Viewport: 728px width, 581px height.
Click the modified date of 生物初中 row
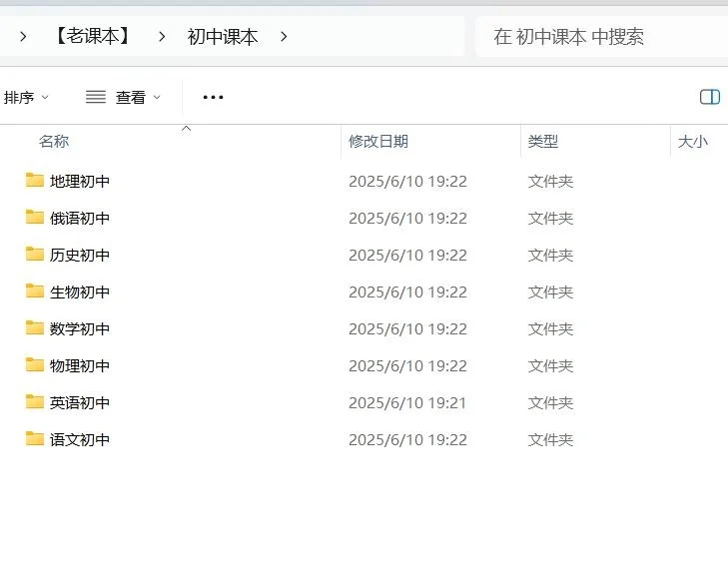407,292
